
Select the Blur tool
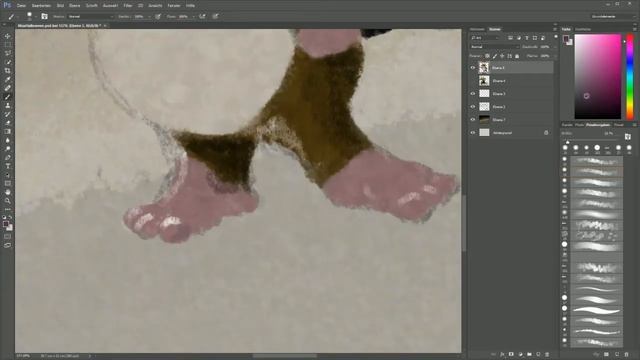tap(7, 140)
